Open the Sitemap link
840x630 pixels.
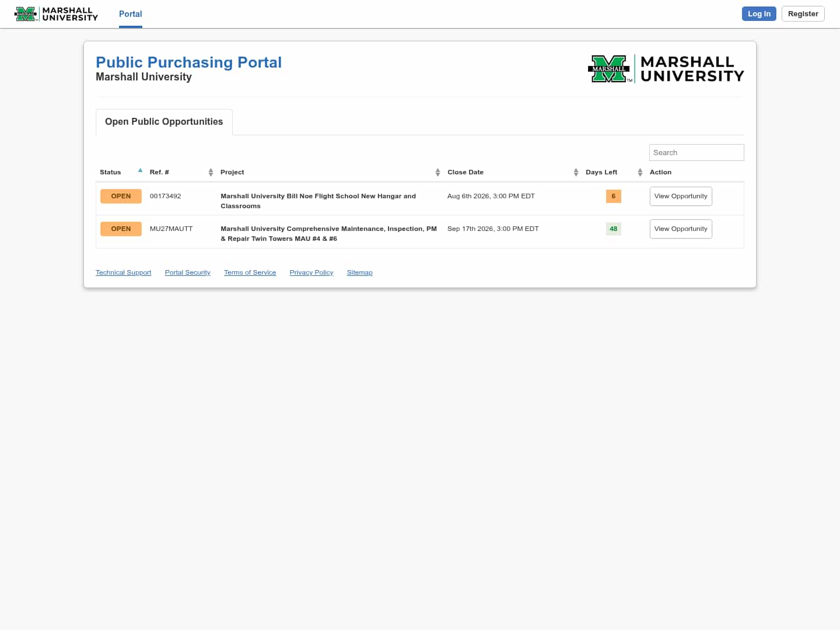click(360, 272)
